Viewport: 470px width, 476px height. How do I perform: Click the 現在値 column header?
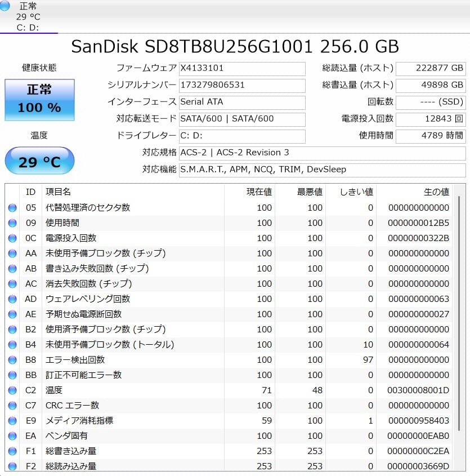pos(259,192)
